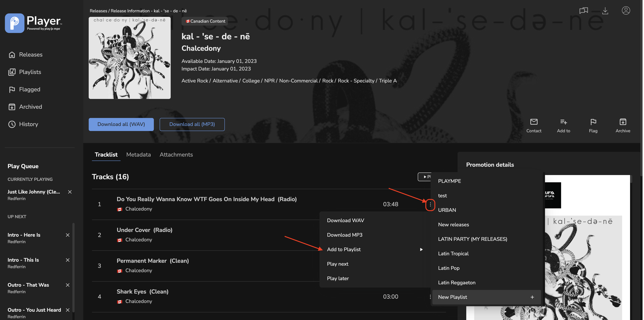Remove Outro - That Was from queue
Image resolution: width=644 pixels, height=320 pixels.
click(68, 285)
